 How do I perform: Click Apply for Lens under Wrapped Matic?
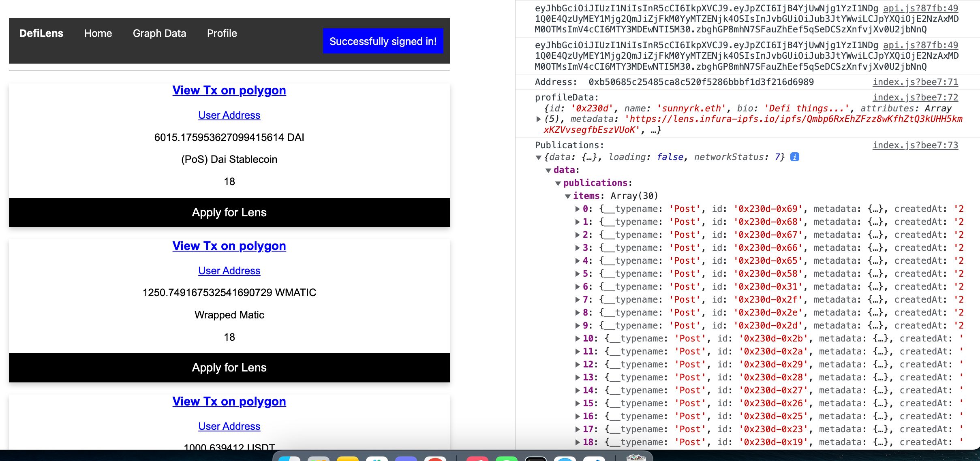pyautogui.click(x=229, y=367)
